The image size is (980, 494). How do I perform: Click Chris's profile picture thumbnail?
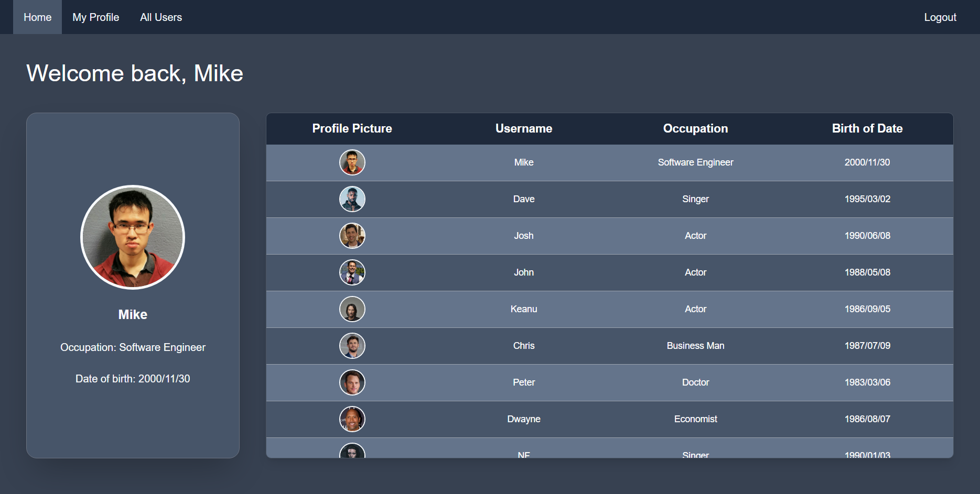point(352,346)
